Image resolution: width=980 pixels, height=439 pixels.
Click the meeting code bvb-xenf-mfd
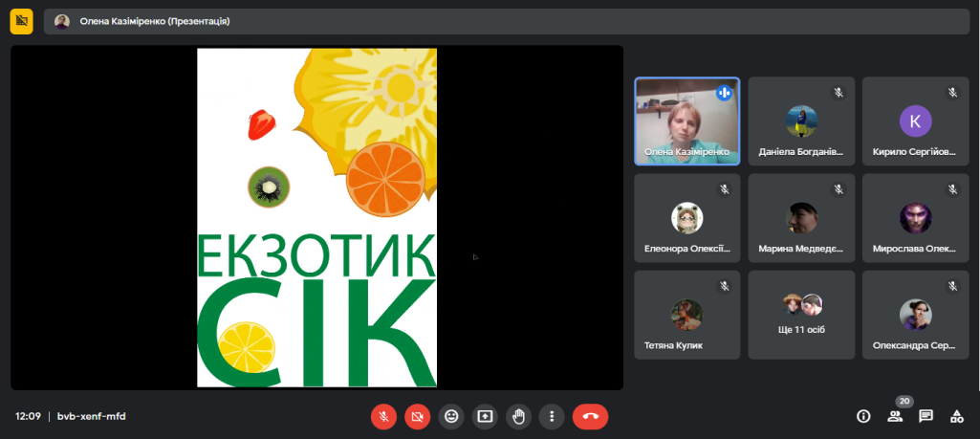point(91,416)
